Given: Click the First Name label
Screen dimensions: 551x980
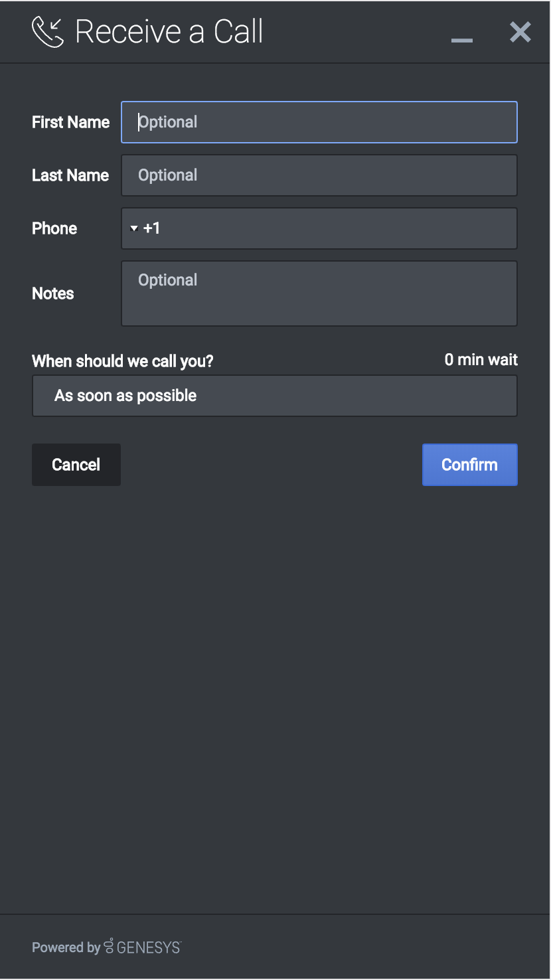Looking at the screenshot, I should pos(70,122).
